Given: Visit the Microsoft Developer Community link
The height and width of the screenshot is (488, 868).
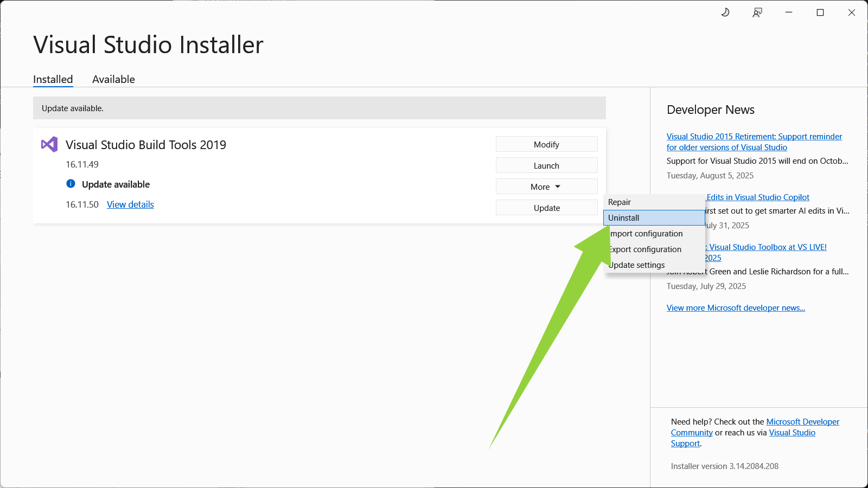Looking at the screenshot, I should click(802, 422).
